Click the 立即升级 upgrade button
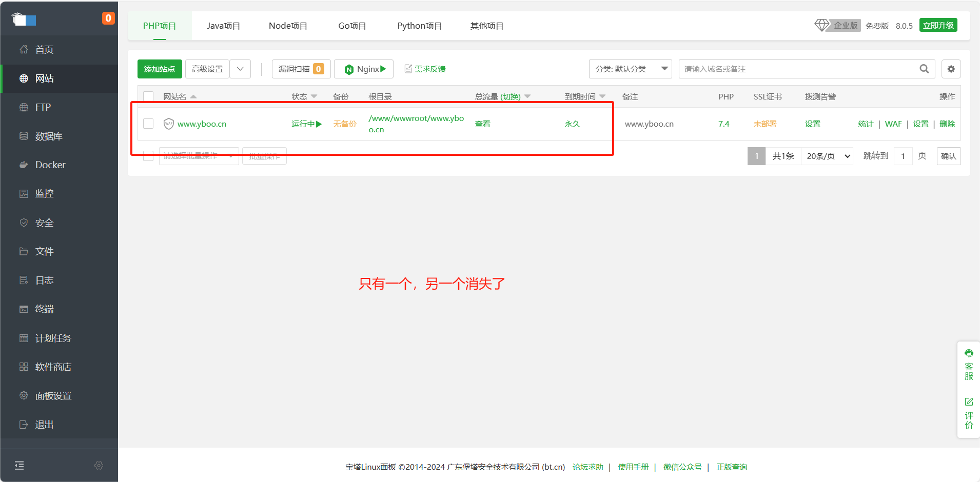The width and height of the screenshot is (980, 482). [x=938, y=25]
